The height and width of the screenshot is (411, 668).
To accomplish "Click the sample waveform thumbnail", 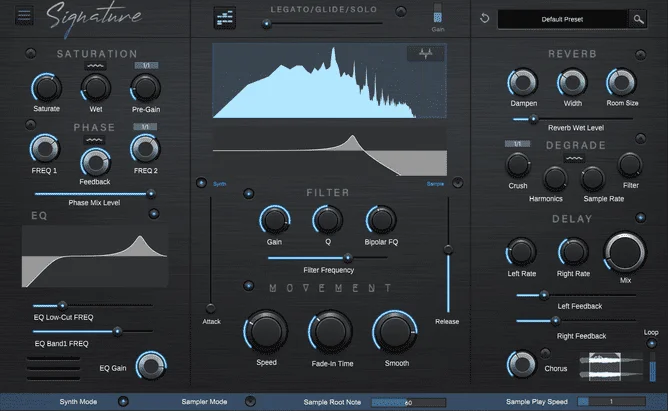I will [611, 367].
